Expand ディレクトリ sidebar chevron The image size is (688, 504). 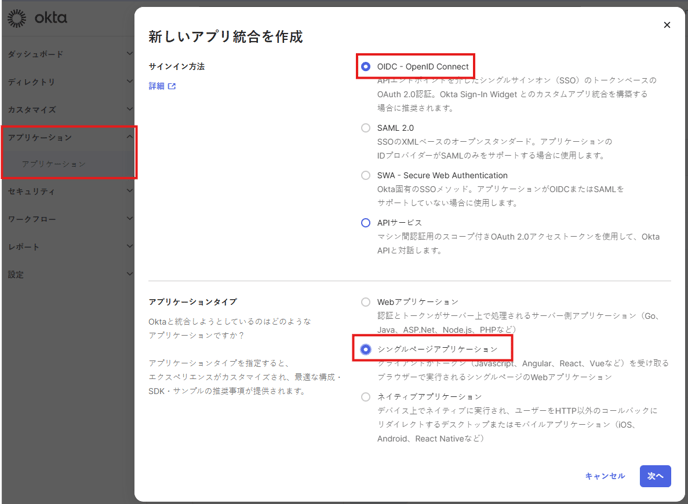coord(129,81)
